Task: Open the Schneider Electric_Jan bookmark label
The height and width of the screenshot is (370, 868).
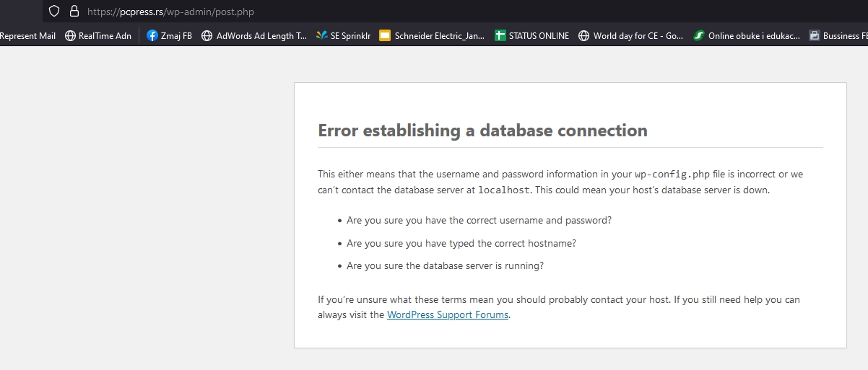Action: point(440,35)
